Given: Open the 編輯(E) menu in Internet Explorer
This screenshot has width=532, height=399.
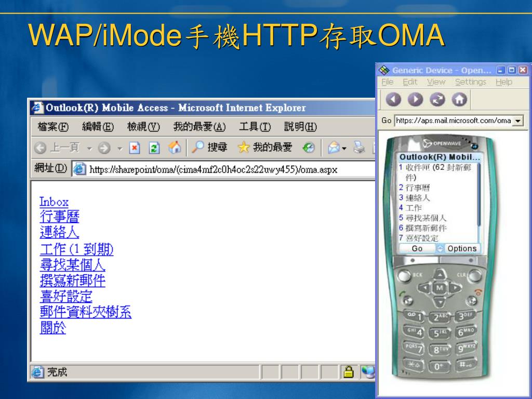Looking at the screenshot, I should [x=98, y=127].
